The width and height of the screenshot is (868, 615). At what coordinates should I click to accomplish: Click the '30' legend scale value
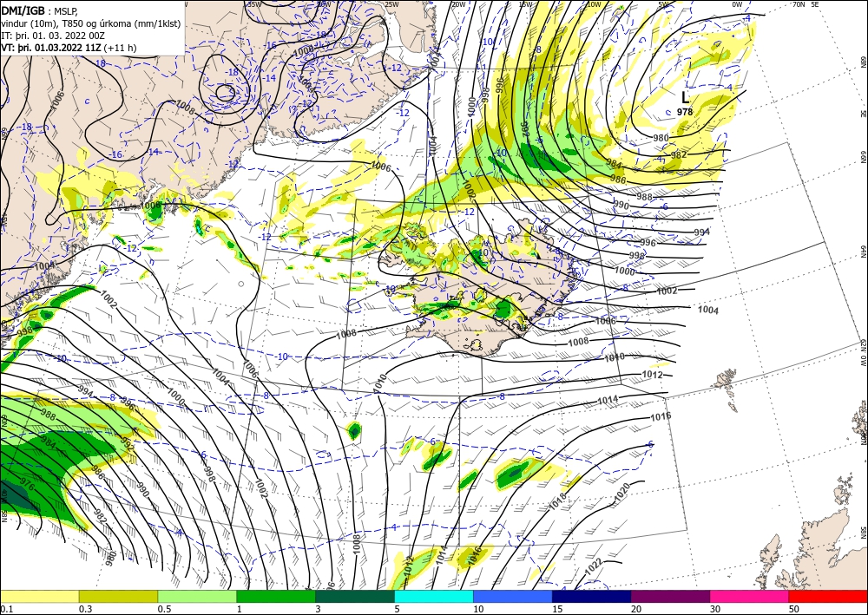click(714, 609)
